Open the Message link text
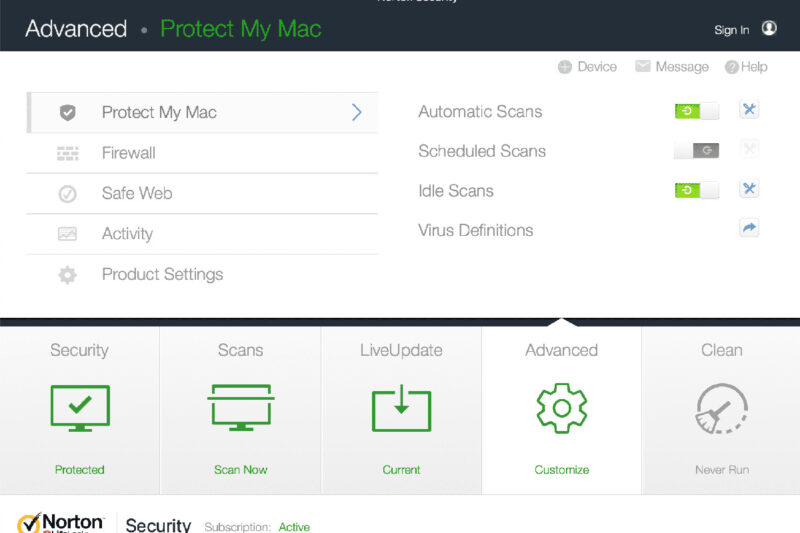800x533 pixels. click(x=682, y=67)
